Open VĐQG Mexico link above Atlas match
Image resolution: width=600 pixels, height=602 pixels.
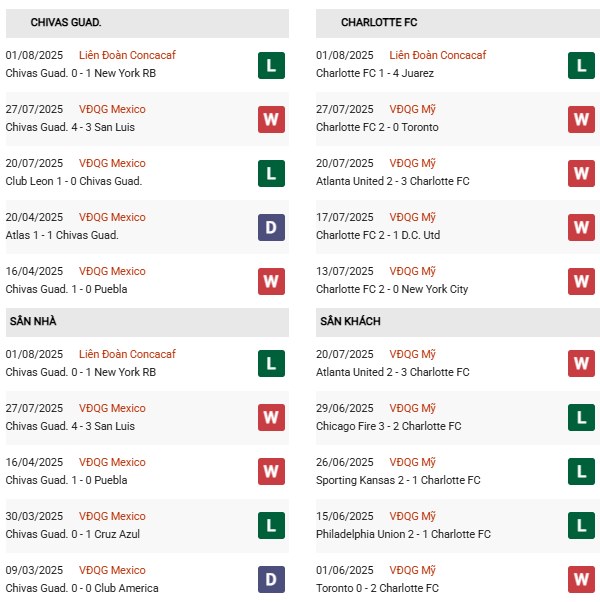click(113, 217)
